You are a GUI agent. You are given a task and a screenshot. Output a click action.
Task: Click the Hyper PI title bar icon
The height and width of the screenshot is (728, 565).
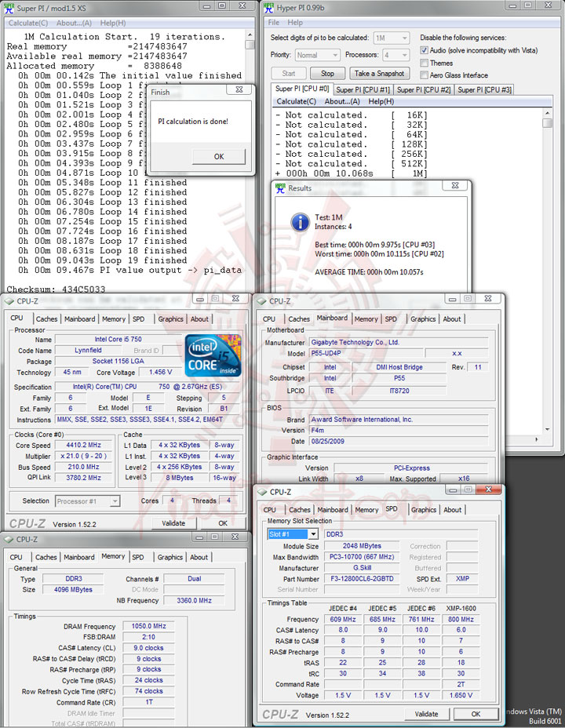tap(268, 7)
